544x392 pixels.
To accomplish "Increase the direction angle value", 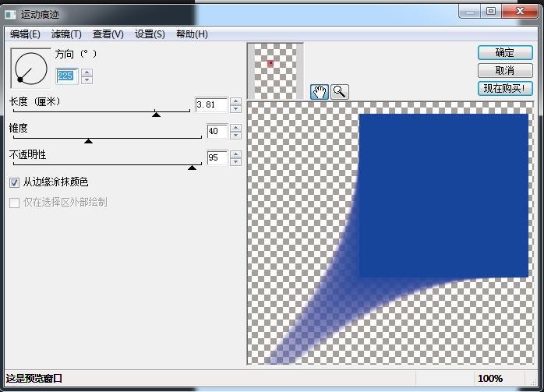I will 87,72.
